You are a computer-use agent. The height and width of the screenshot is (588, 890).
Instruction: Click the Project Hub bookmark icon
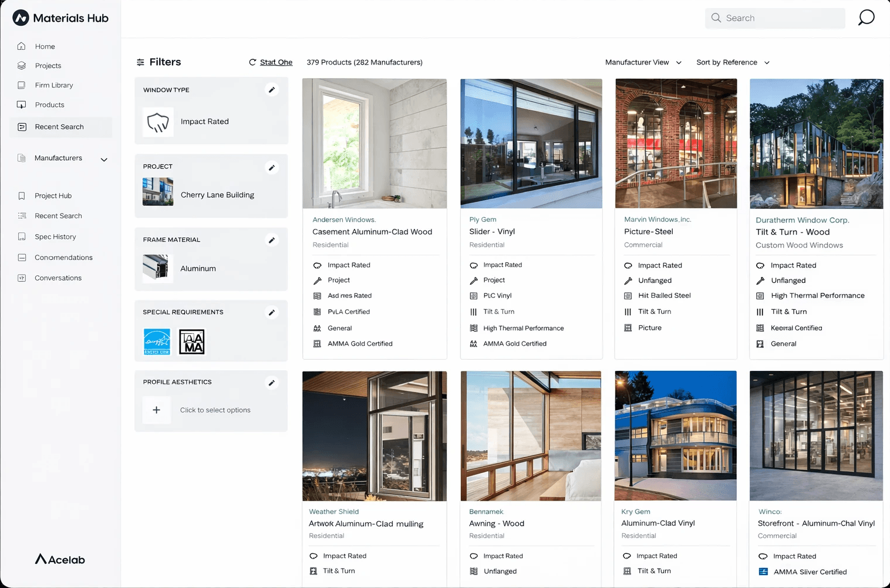pyautogui.click(x=22, y=196)
